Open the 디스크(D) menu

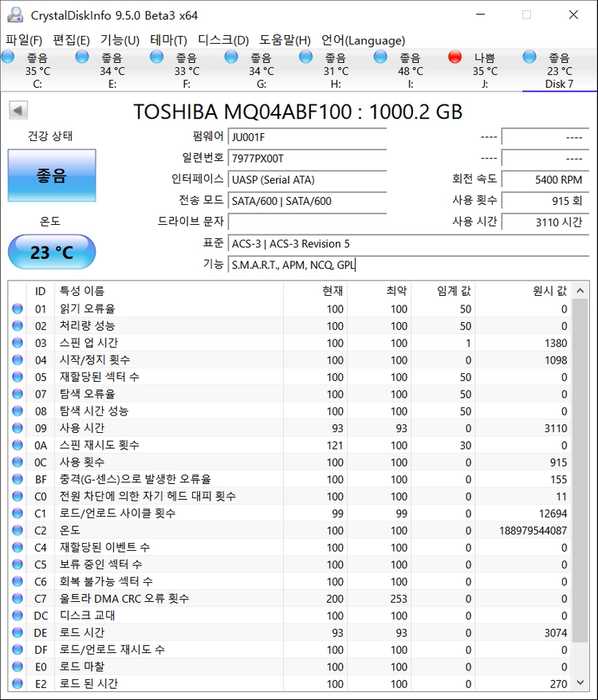coord(223,40)
